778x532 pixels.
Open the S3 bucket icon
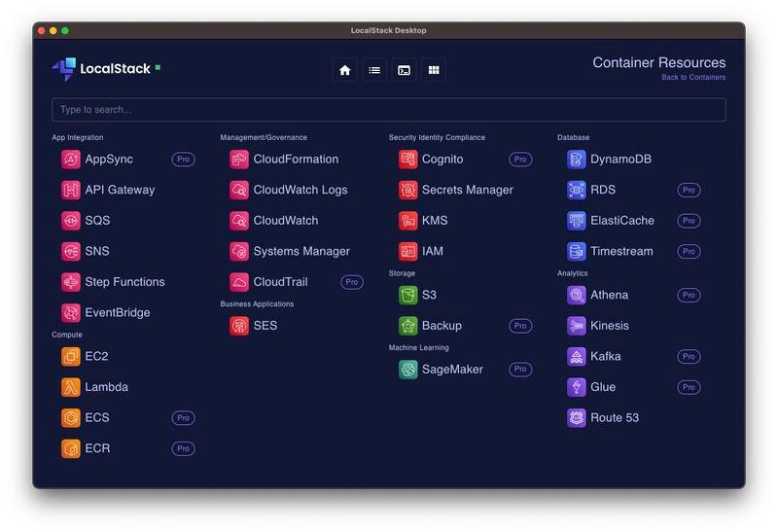407,296
